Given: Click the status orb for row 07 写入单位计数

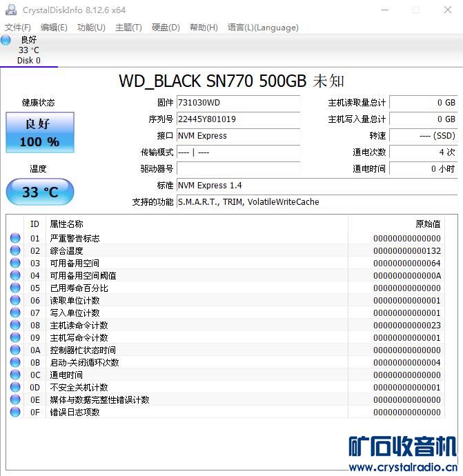Looking at the screenshot, I should (15, 313).
